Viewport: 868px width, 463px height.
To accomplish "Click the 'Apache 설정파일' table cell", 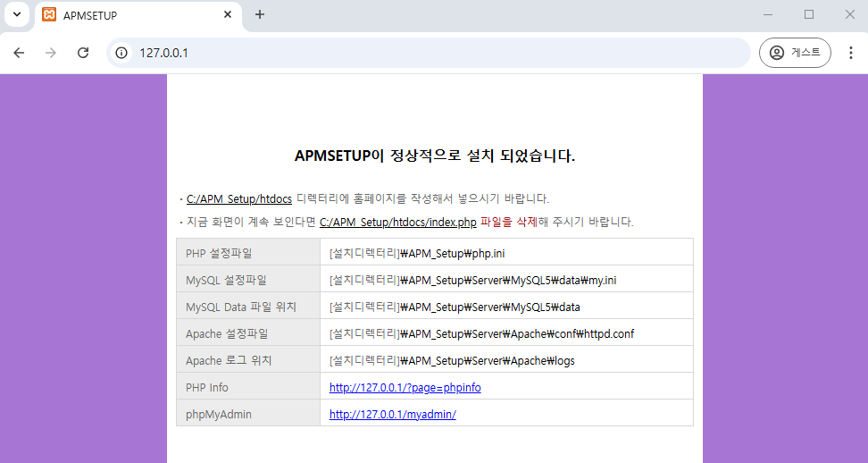I will click(248, 333).
